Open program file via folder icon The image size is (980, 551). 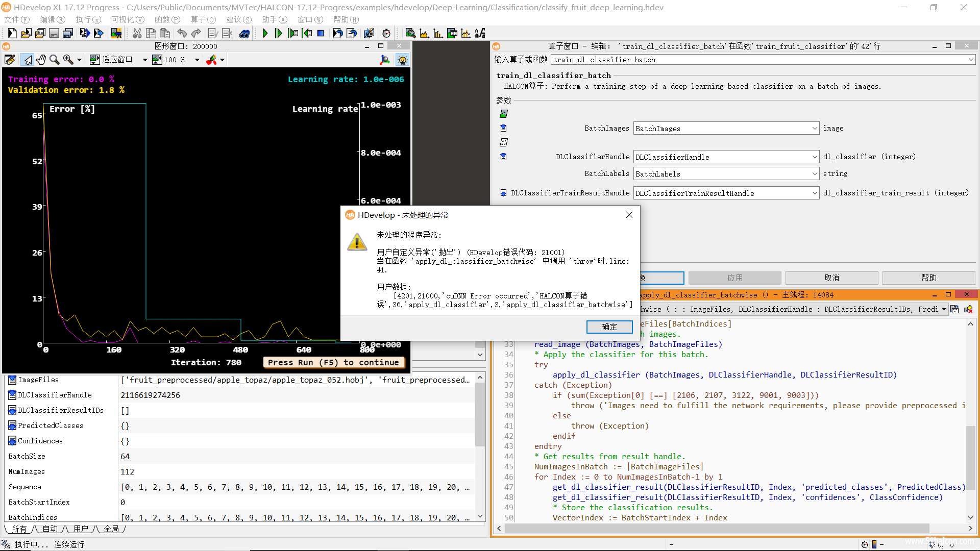pyautogui.click(x=26, y=33)
